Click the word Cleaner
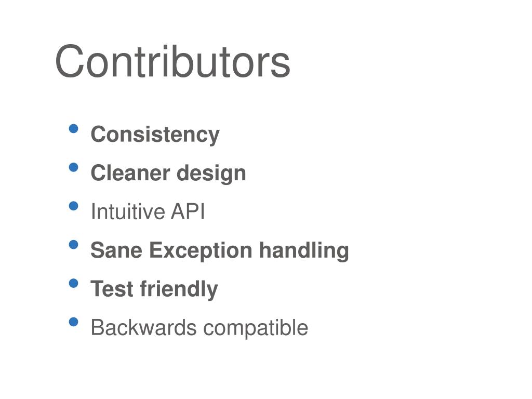 130,172
